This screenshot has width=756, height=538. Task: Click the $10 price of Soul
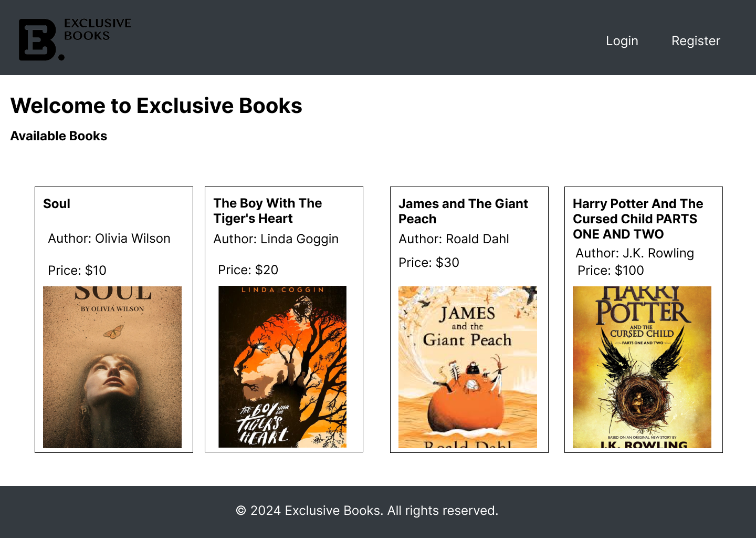(77, 271)
